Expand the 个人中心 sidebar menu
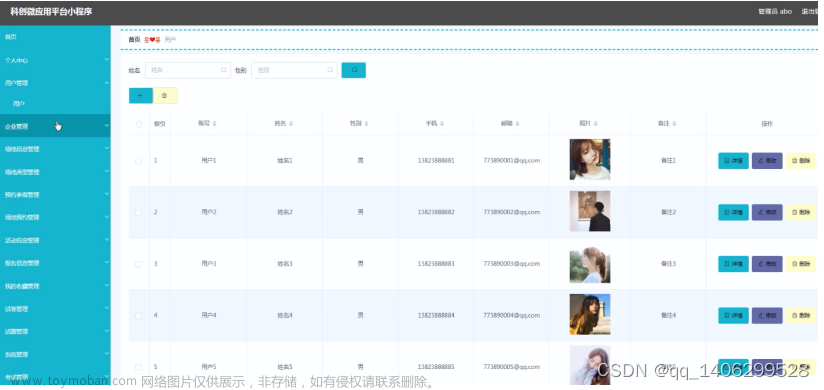This screenshot has height=390, width=824. 55,60
